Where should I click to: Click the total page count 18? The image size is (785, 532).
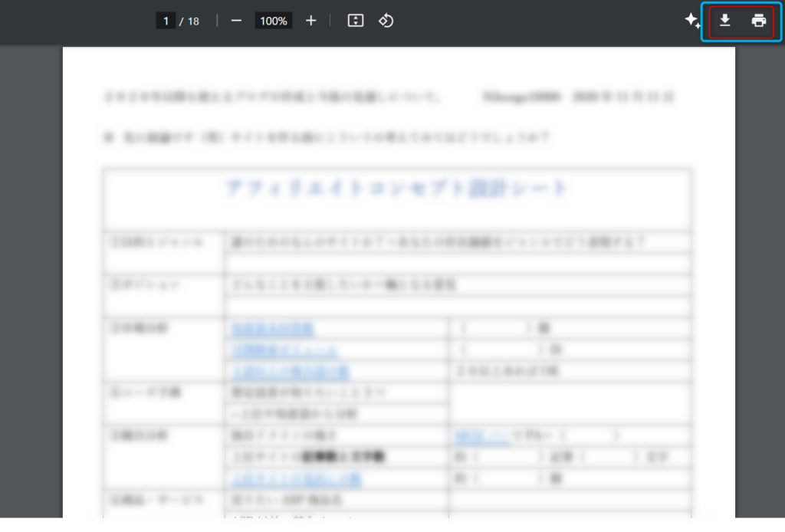(193, 21)
